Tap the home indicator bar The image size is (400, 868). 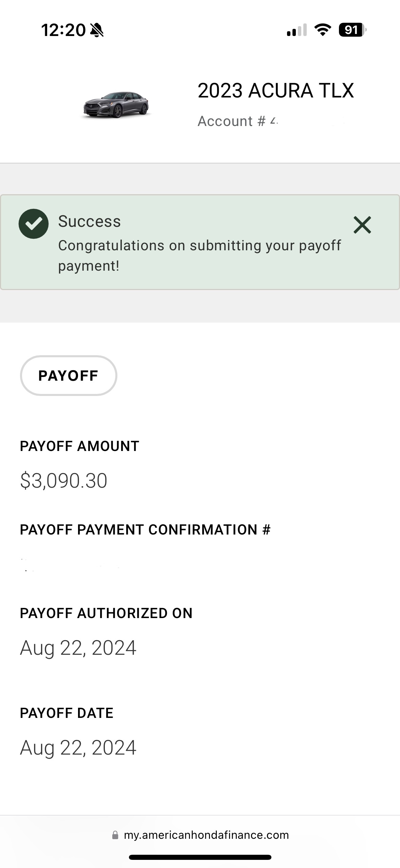pyautogui.click(x=200, y=857)
